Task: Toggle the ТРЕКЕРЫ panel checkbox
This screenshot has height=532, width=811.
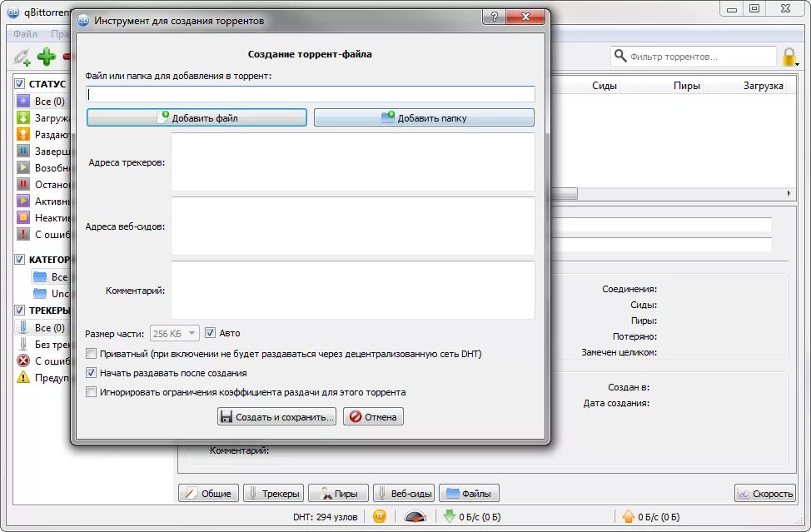Action: (20, 311)
